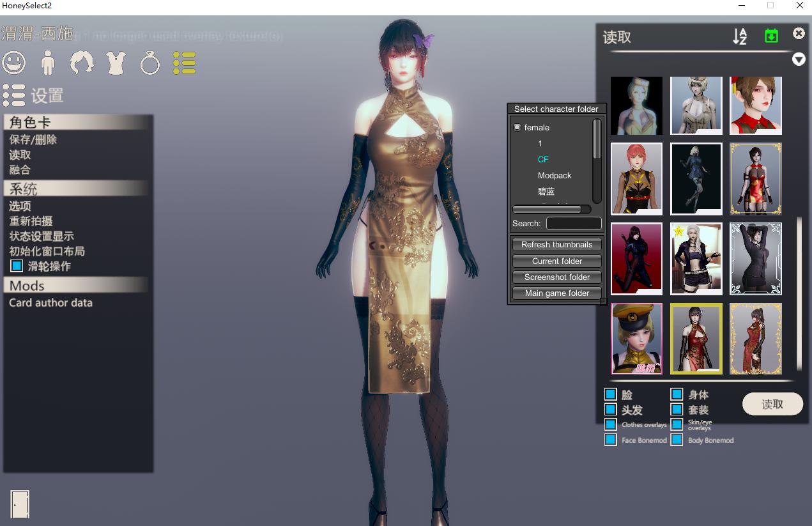Open the face editing category icon
This screenshot has width=812, height=526.
coord(14,63)
